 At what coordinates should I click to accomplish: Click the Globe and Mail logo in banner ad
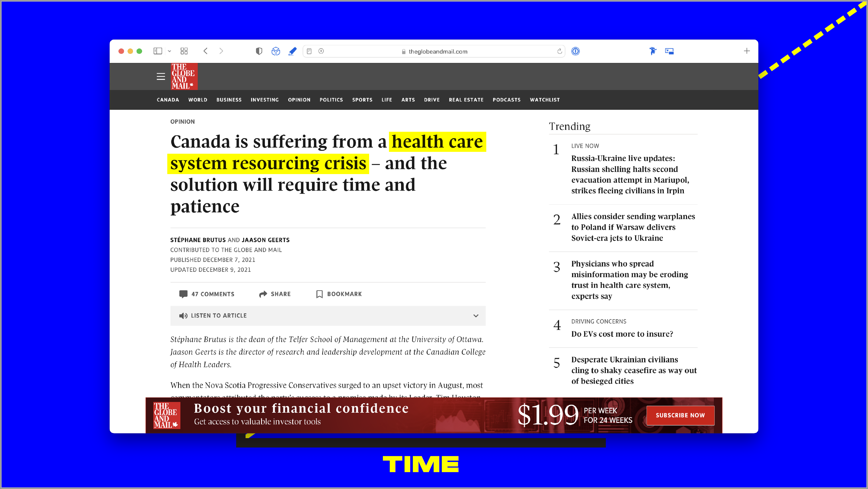pos(166,415)
